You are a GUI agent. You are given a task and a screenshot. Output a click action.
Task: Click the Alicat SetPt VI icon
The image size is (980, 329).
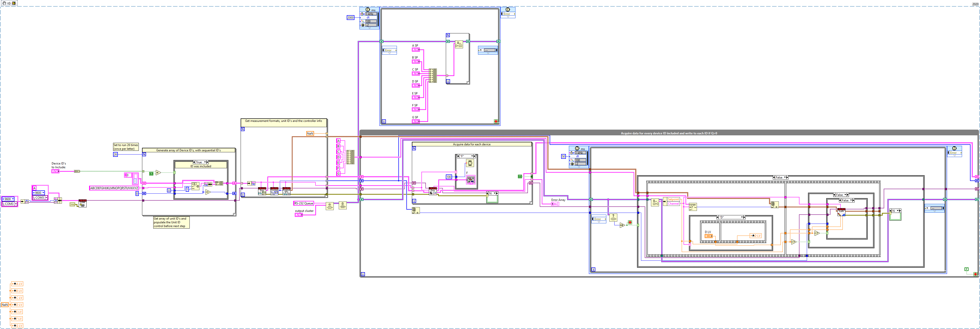click(841, 212)
